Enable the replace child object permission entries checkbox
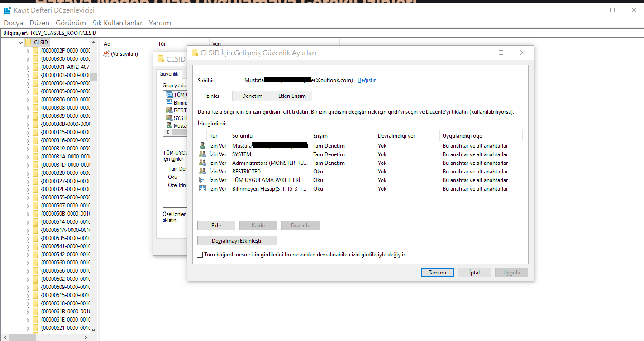Viewport: 644px width, 341px height. coord(200,255)
